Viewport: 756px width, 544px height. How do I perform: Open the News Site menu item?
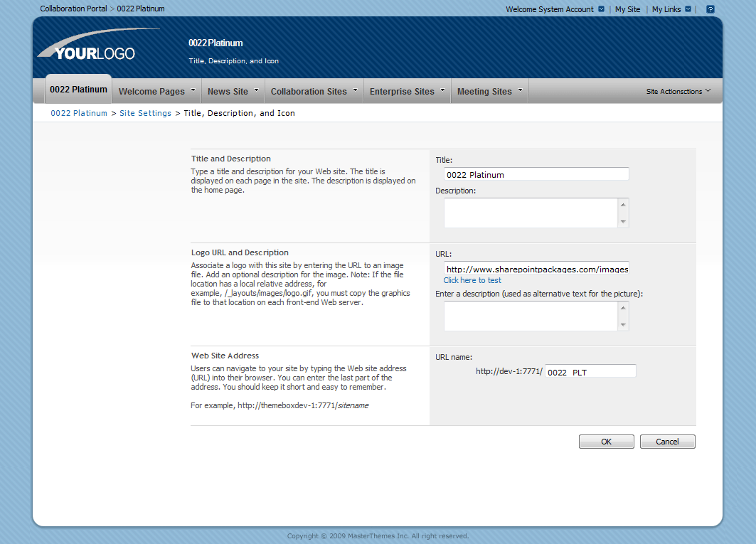[x=228, y=91]
